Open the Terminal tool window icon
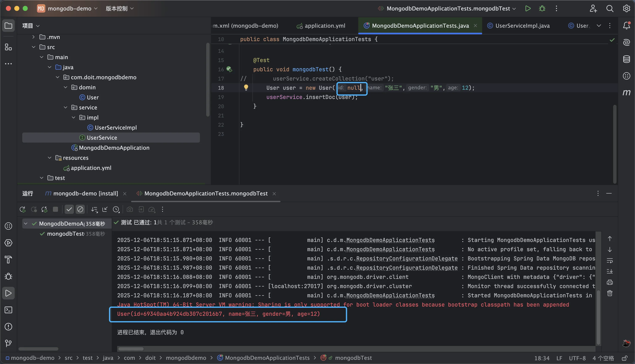 tap(8, 310)
